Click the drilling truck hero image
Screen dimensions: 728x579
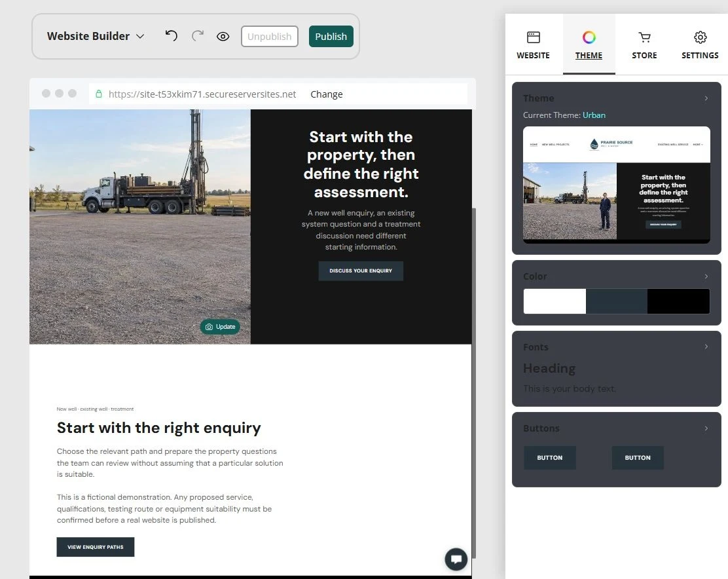click(x=139, y=227)
